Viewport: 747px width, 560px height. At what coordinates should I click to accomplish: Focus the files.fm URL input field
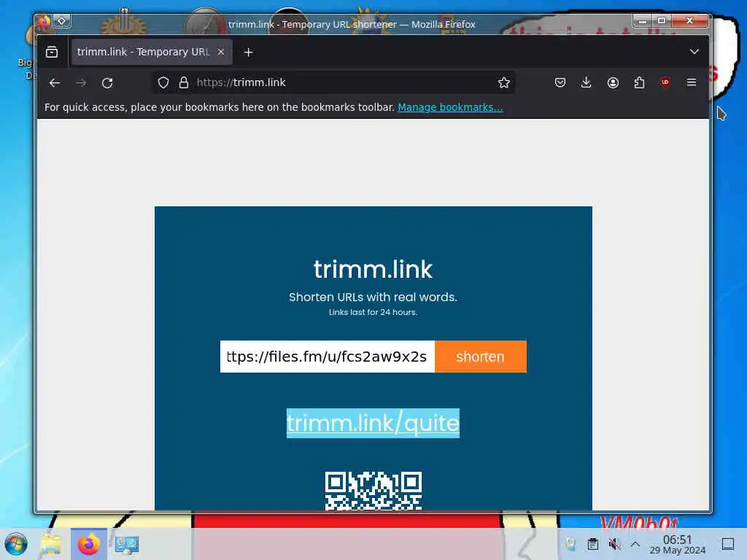click(328, 357)
